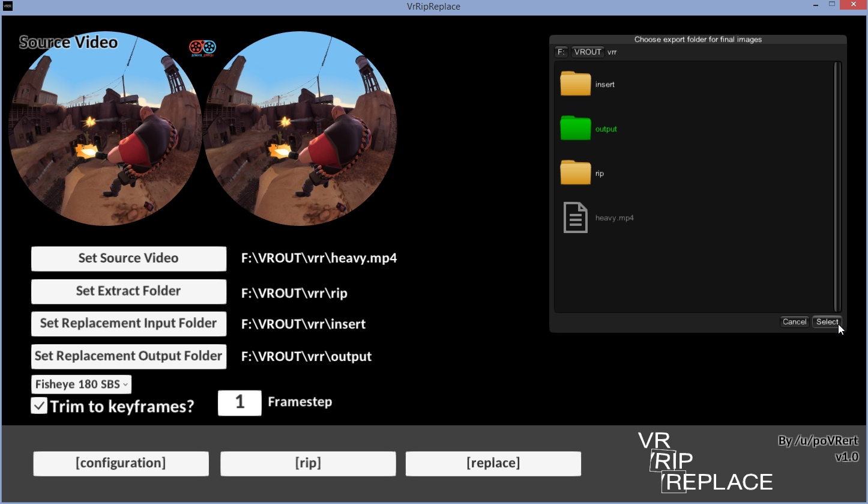Click the Framestep number input field

[240, 402]
